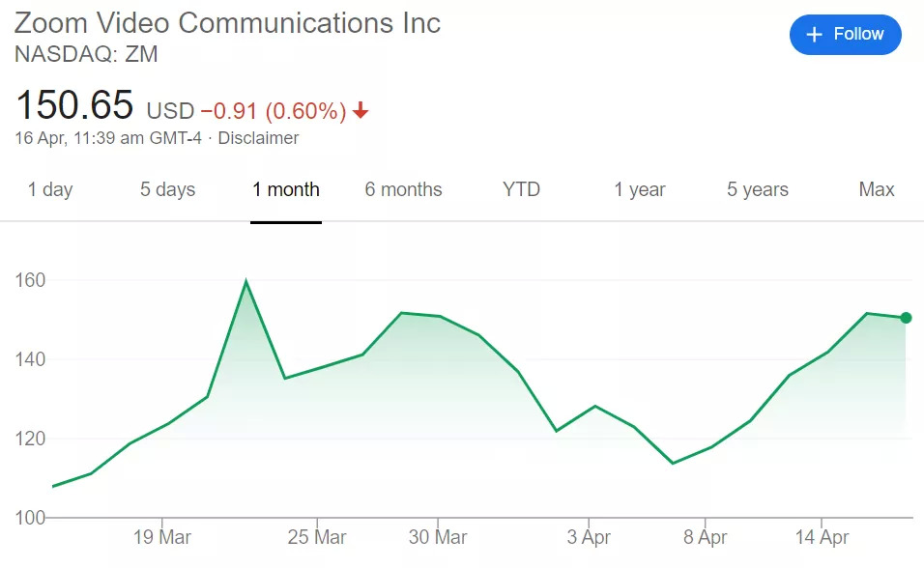Switch to the 1 day tab
The image size is (924, 568).
tap(50, 190)
